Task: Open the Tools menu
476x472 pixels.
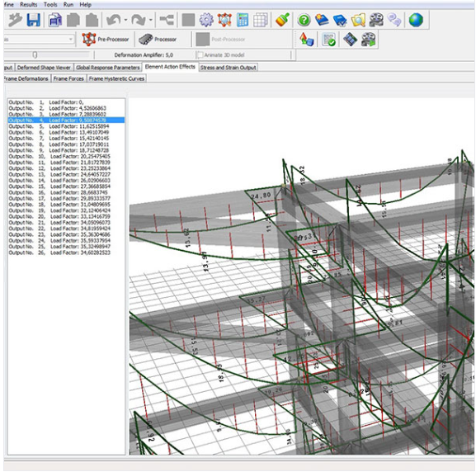Action: pyautogui.click(x=50, y=5)
